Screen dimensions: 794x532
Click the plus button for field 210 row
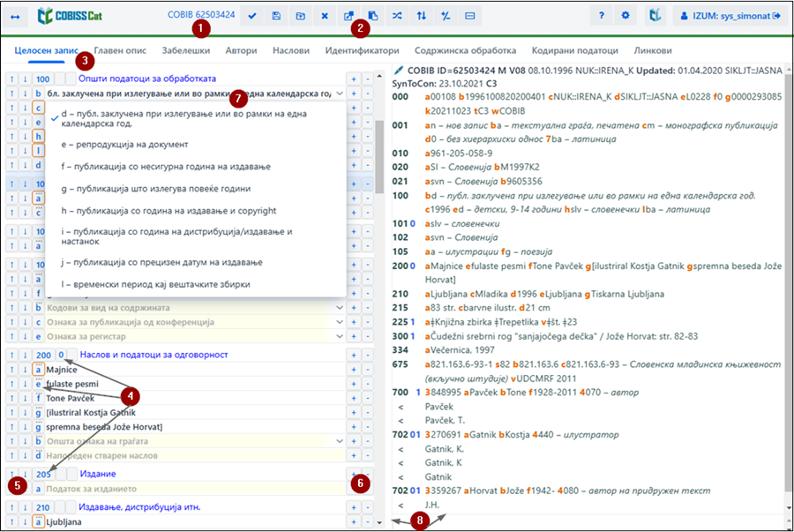(354, 507)
